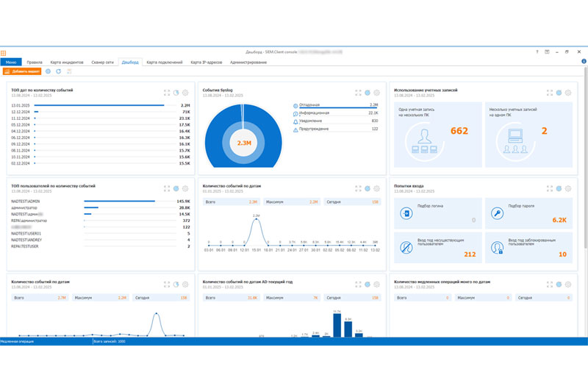Click the dashboard vertical scrollbar
588x392 pixels.
pos(586,157)
